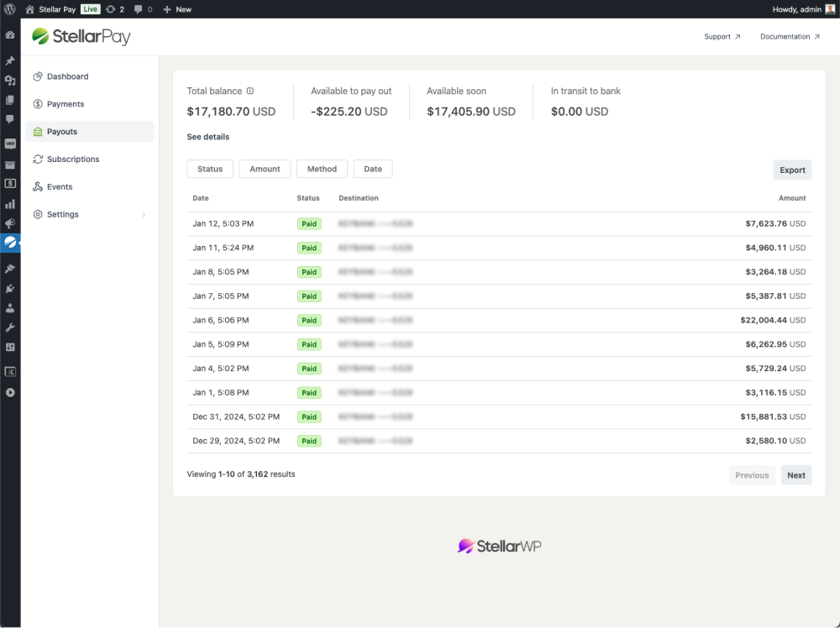
Task: Click the WordPress logo in admin bar
Action: [10, 9]
